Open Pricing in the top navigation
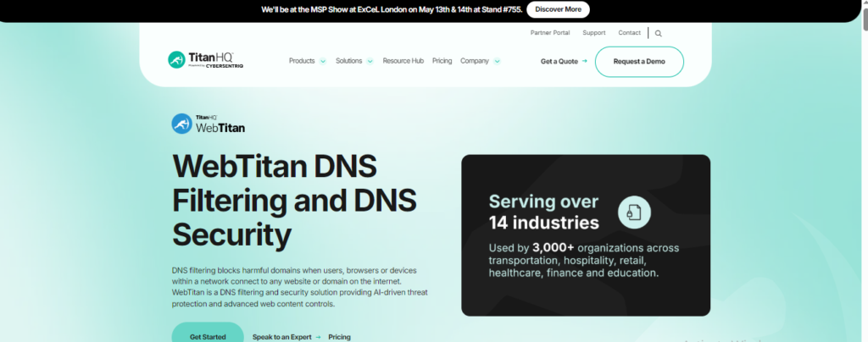868x342 pixels. pos(442,61)
